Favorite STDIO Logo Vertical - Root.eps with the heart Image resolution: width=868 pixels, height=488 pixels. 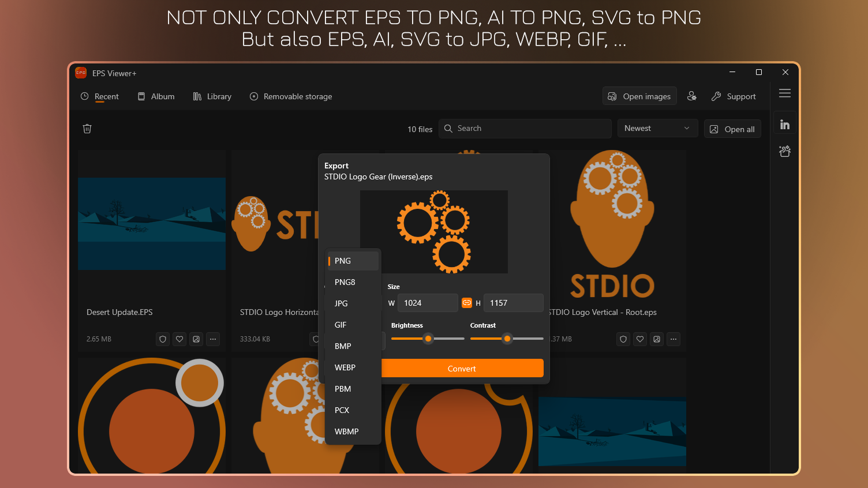(x=640, y=339)
